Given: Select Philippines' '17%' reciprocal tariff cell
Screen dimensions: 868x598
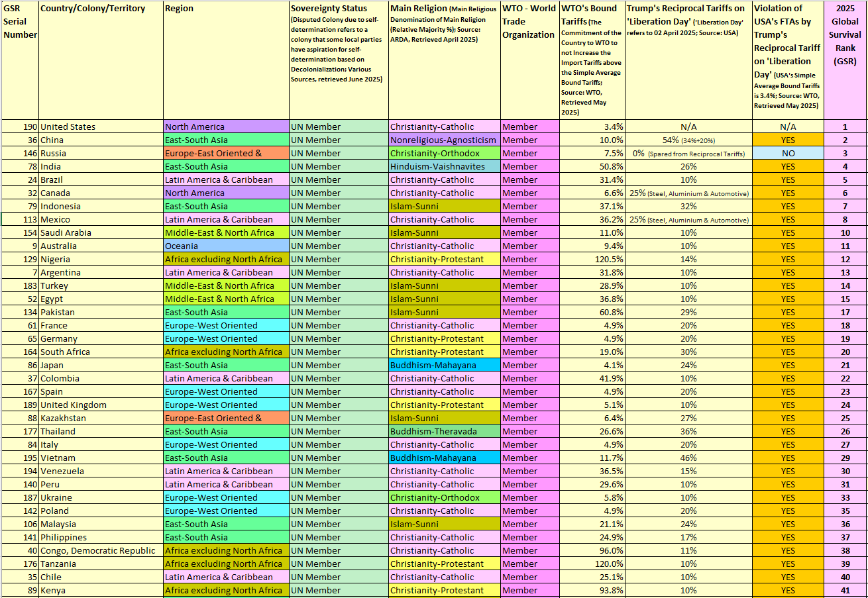Looking at the screenshot, I should [688, 537].
